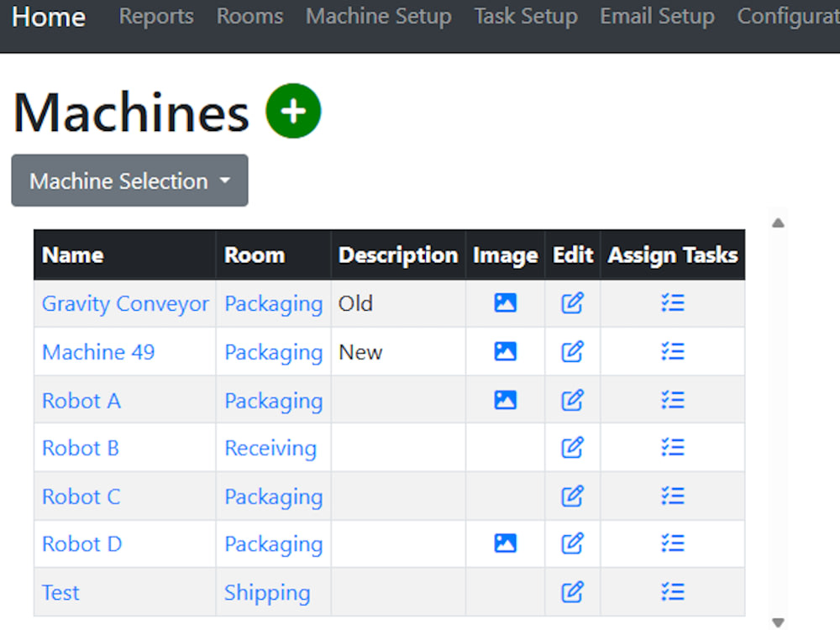Open task assignment for Robot C

point(672,496)
